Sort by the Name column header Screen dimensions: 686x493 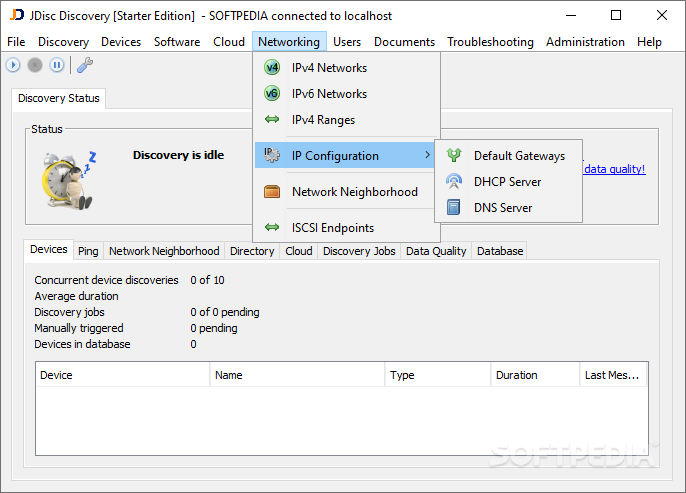click(x=297, y=375)
